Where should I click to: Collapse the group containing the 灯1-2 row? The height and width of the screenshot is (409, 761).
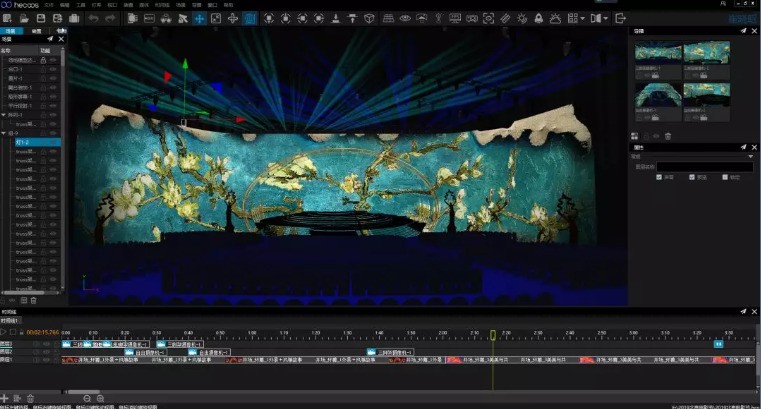[x=4, y=133]
